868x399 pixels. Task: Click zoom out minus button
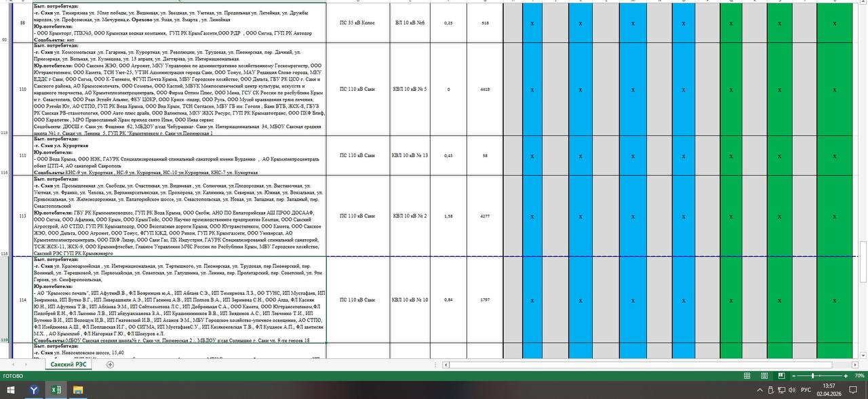tap(795, 376)
